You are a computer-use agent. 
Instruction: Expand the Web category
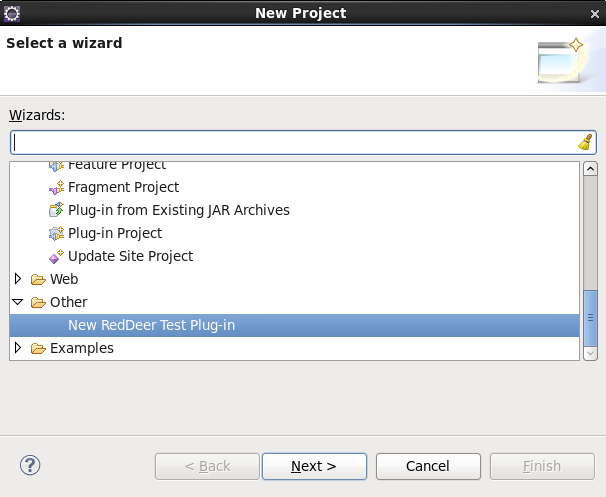[x=18, y=279]
